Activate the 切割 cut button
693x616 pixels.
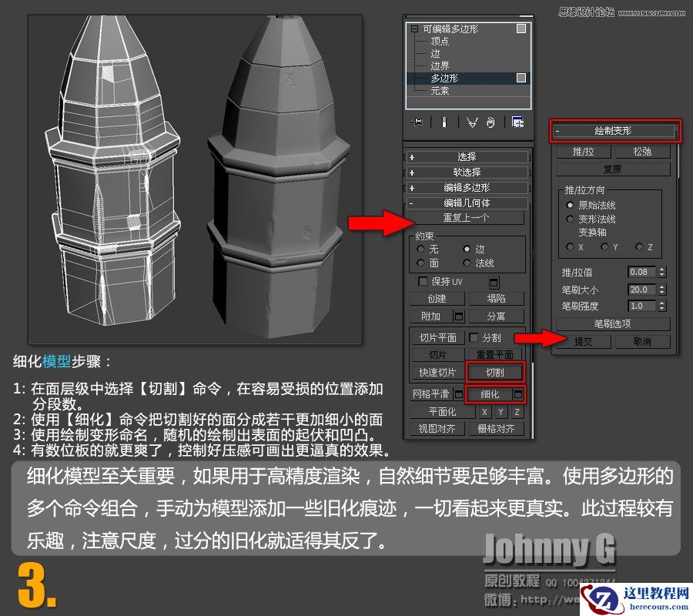(x=494, y=371)
